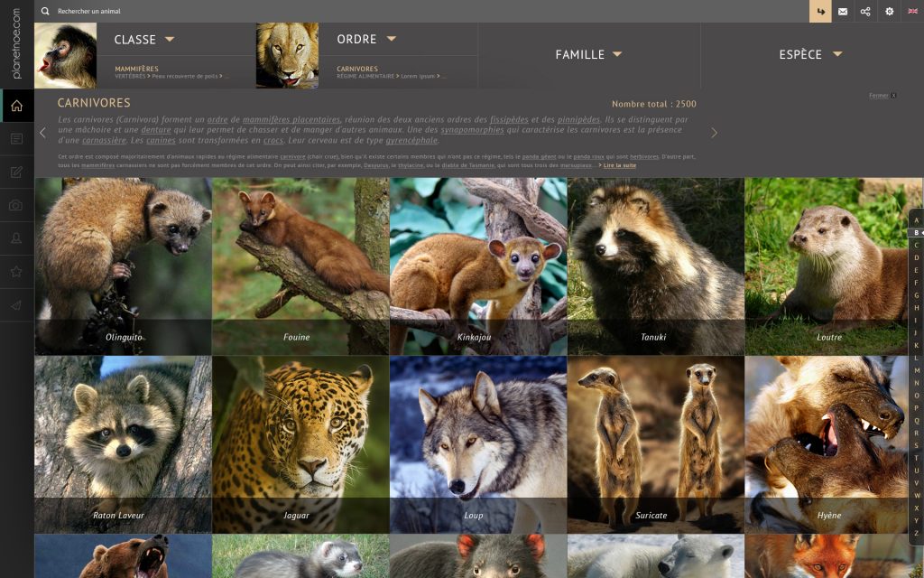The height and width of the screenshot is (578, 924).
Task: Close the description panel with Fermer
Action: [x=882, y=96]
